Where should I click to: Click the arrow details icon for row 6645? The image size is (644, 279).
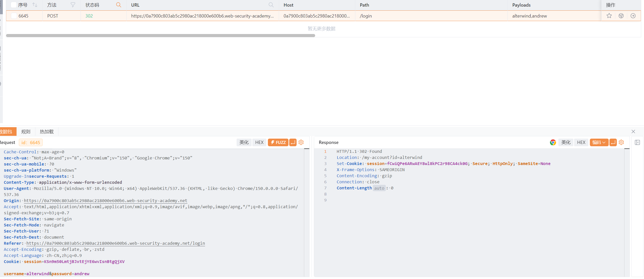coord(633,16)
